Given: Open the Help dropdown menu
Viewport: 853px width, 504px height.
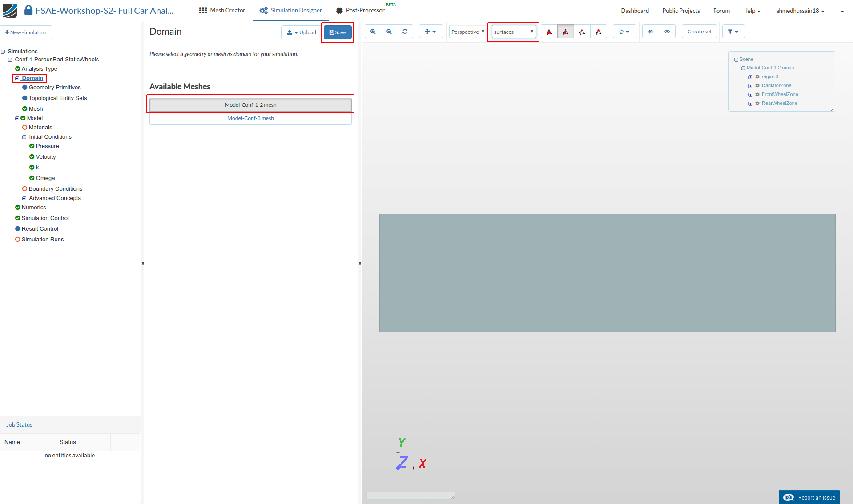Looking at the screenshot, I should click(x=752, y=11).
